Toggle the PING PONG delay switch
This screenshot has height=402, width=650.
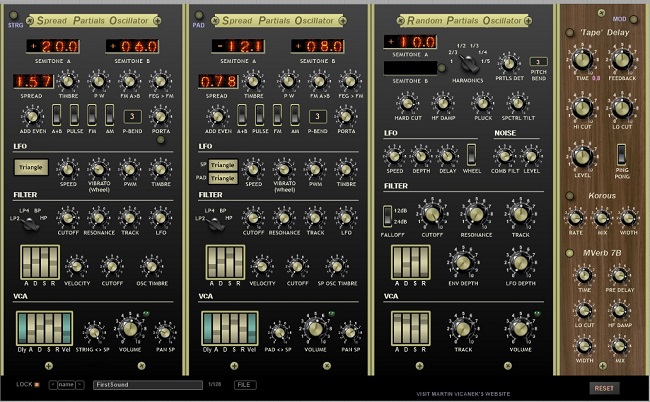[622, 154]
